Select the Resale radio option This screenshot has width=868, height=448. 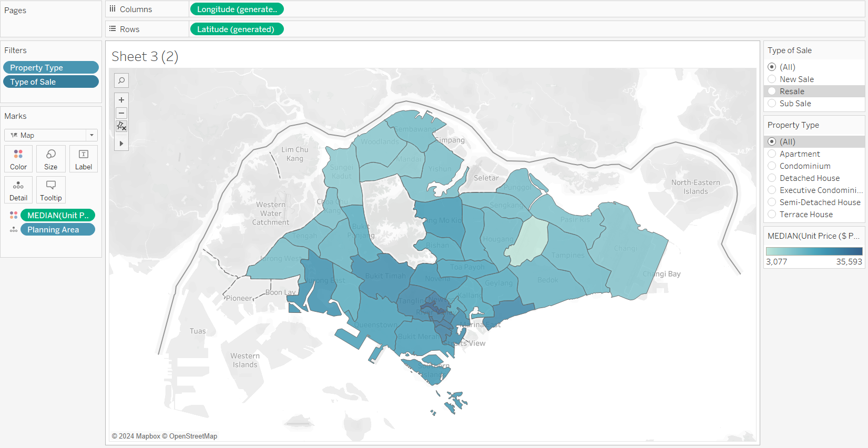point(772,91)
